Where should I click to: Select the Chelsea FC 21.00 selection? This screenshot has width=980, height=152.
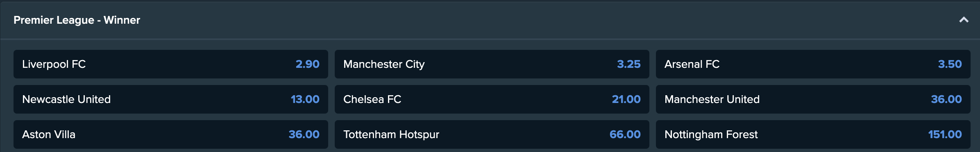[x=492, y=99]
